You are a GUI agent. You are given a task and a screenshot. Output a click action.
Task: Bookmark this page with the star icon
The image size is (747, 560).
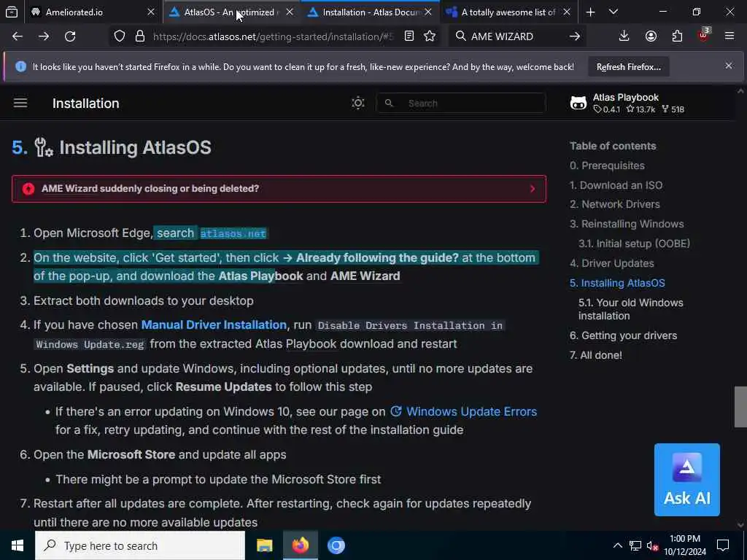tap(430, 36)
